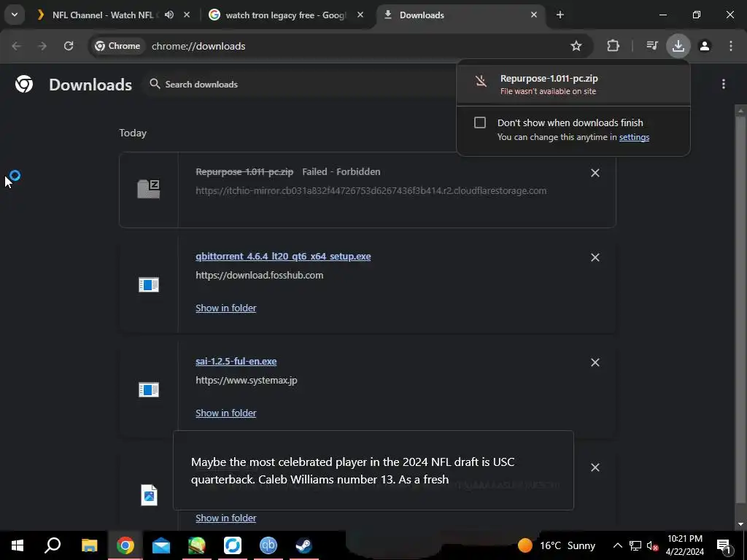Open the notification center icon
The image size is (747, 560).
[x=724, y=545]
